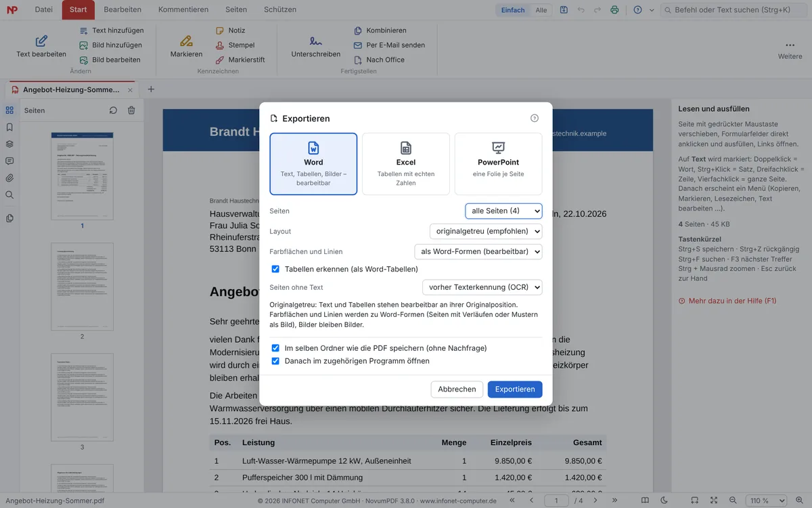
Task: Toggle Im selben Ordner speichern checkbox
Action: coord(275,348)
